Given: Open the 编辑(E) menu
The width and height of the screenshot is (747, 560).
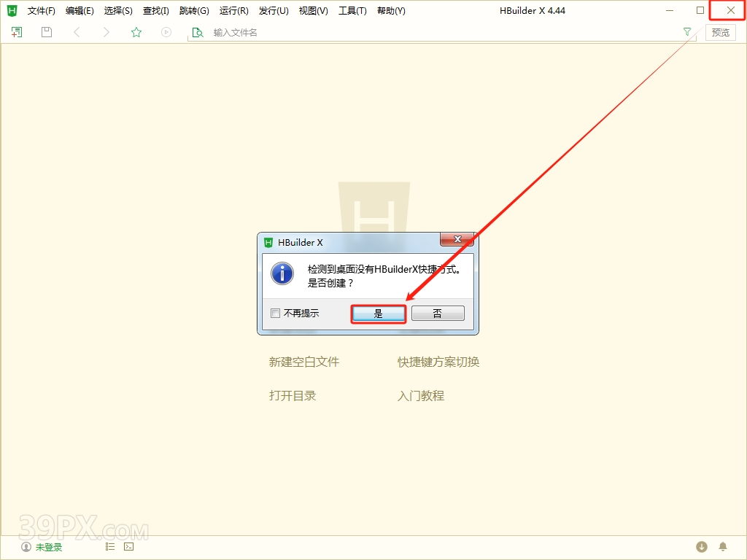Looking at the screenshot, I should pos(80,10).
